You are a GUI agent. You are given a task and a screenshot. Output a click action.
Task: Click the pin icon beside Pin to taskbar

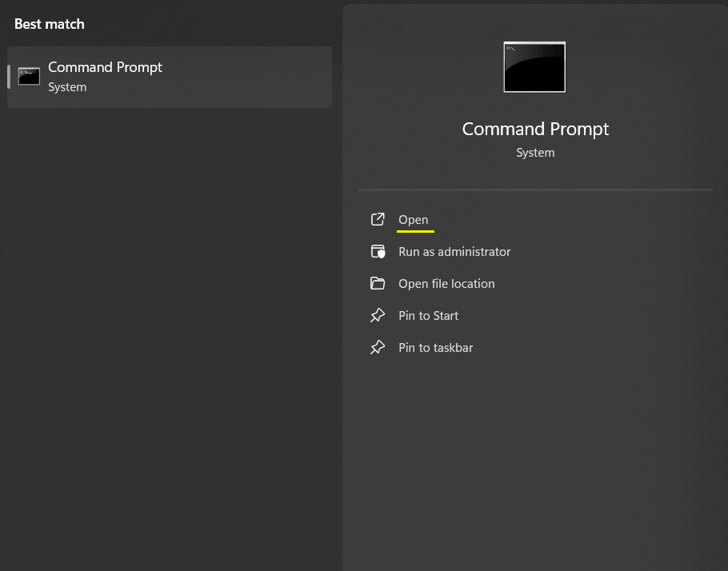coord(378,347)
